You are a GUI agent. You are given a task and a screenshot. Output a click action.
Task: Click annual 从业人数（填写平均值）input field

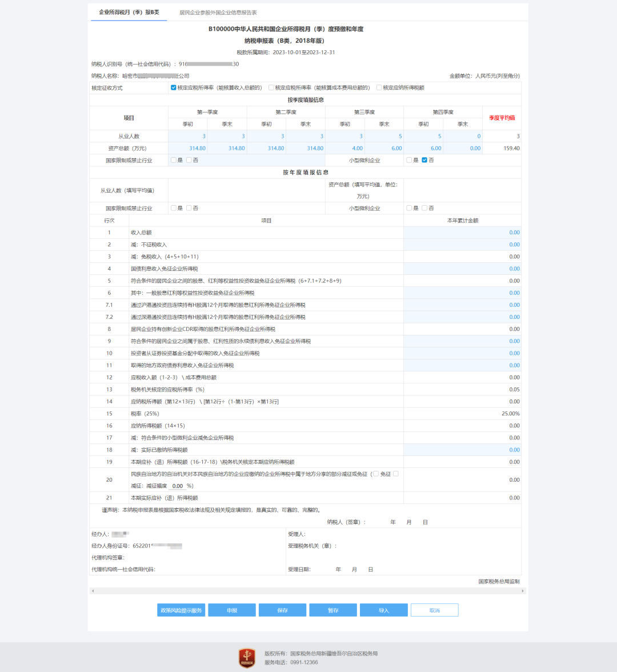[x=247, y=190]
